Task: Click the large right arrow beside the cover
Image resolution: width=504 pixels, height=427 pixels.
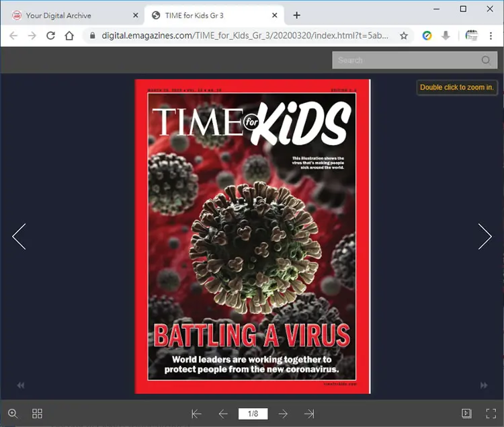Action: tap(485, 236)
